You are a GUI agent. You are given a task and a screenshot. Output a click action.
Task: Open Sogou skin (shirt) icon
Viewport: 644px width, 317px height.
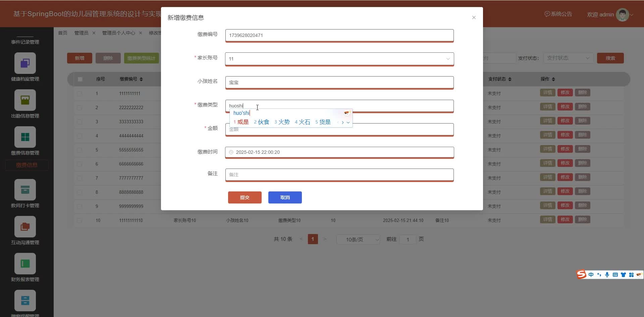(623, 275)
